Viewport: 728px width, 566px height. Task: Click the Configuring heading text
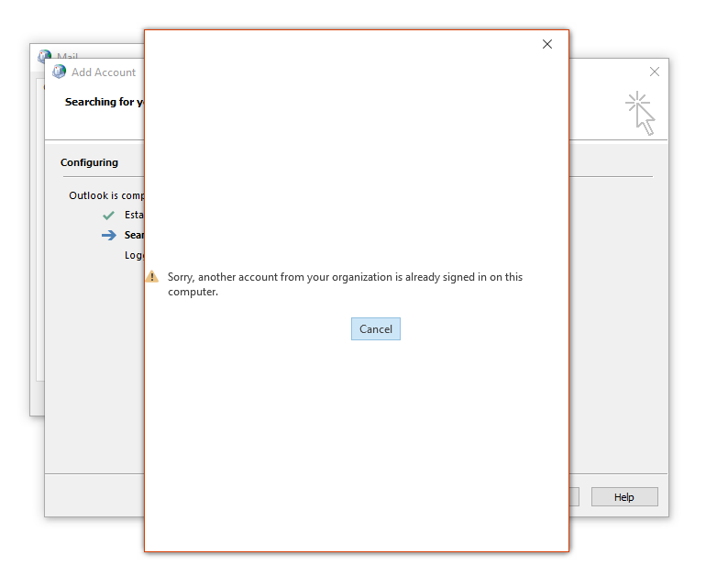pos(89,162)
